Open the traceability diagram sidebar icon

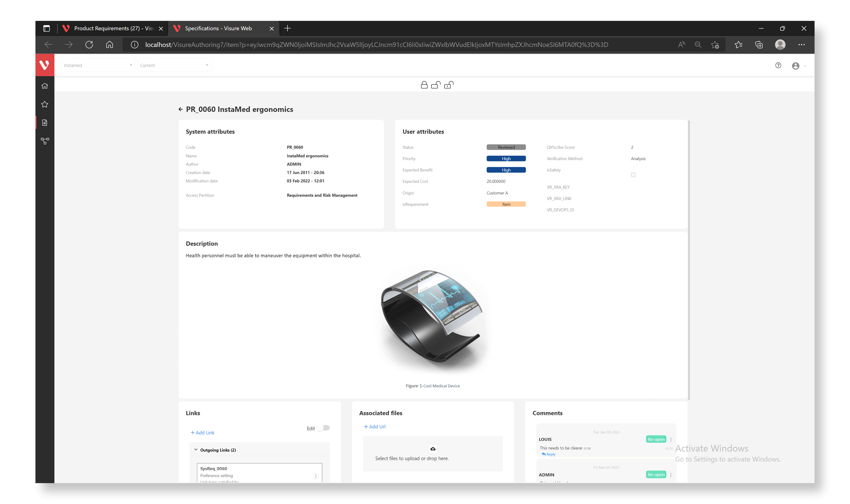click(45, 141)
